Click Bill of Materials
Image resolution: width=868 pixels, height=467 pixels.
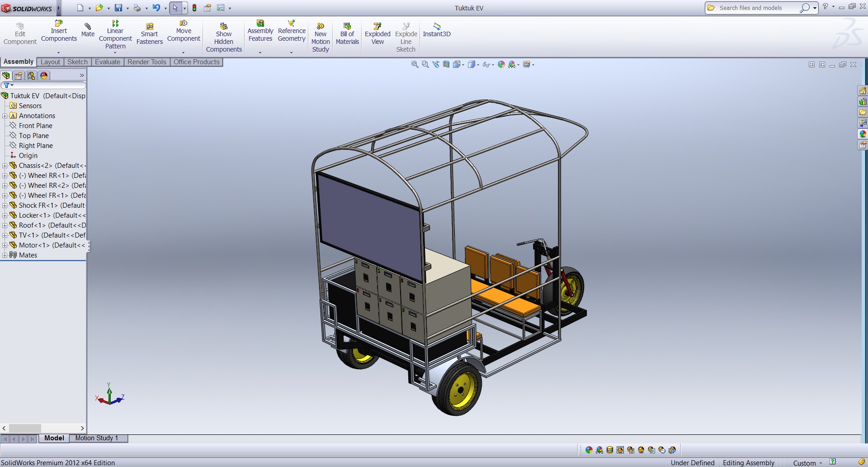coord(347,33)
